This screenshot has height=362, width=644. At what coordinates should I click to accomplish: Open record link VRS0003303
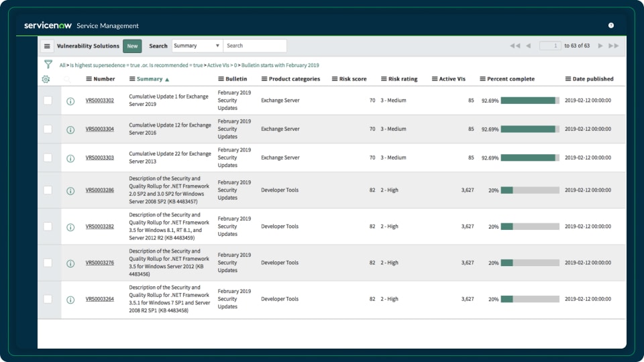click(99, 158)
